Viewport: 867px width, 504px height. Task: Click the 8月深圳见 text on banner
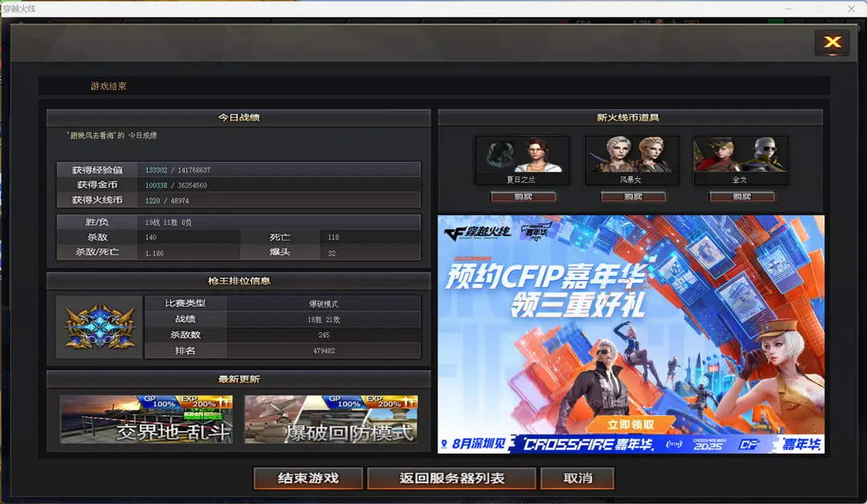click(478, 444)
